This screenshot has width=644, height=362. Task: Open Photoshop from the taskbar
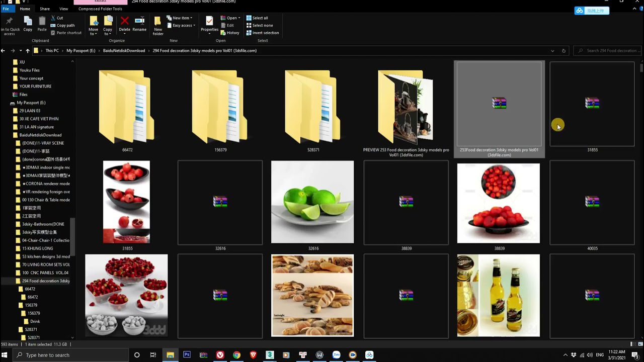(x=187, y=355)
